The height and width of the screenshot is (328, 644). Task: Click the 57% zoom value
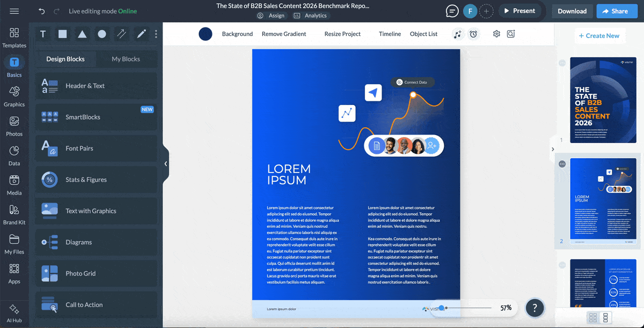[506, 308]
